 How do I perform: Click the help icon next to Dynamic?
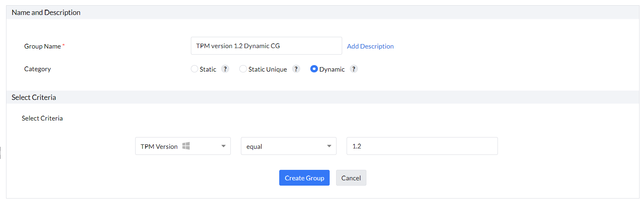[x=354, y=69]
